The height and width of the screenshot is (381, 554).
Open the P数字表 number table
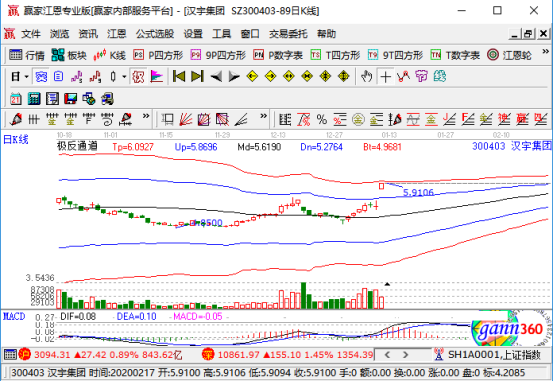(278, 55)
